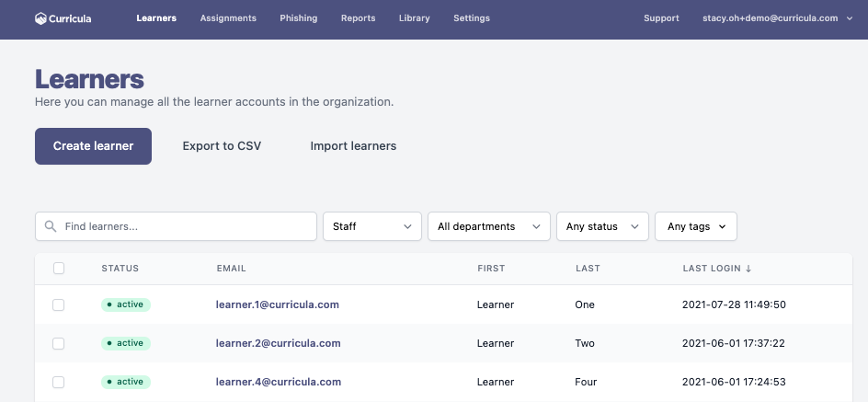
Task: Click the Create learner button
Action: click(x=93, y=146)
